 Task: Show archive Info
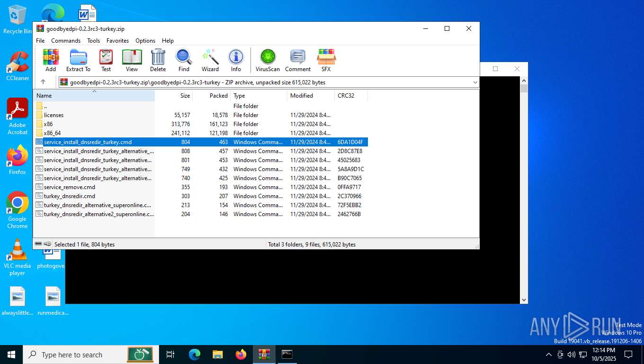[x=236, y=60]
